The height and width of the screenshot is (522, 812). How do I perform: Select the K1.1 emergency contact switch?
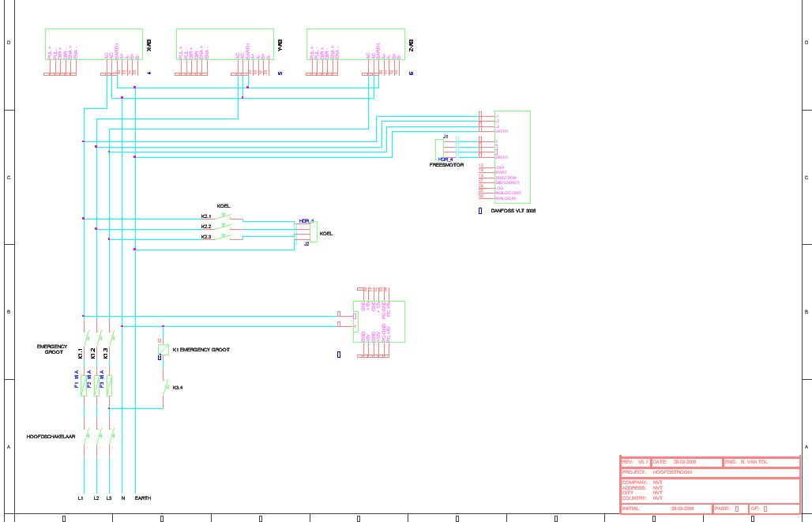[83, 338]
